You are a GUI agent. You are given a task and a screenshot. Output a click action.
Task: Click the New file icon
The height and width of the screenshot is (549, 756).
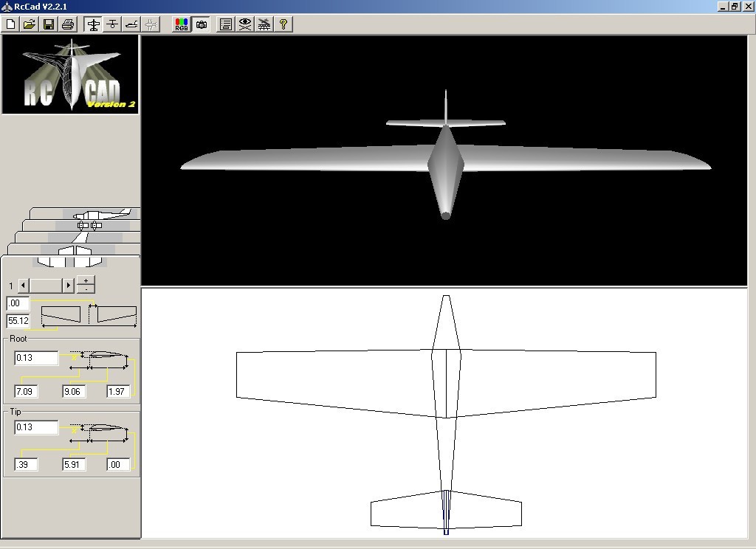[11, 24]
